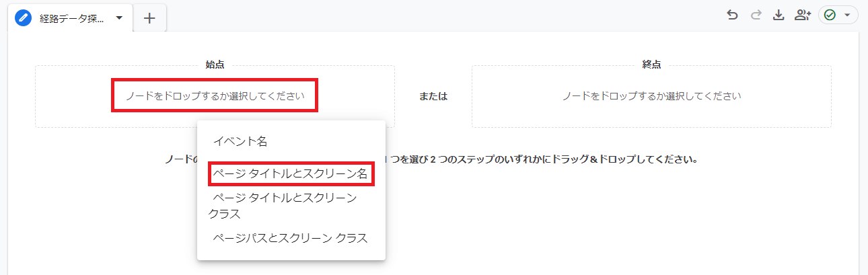
Task: Undo the last change
Action: coord(732,15)
